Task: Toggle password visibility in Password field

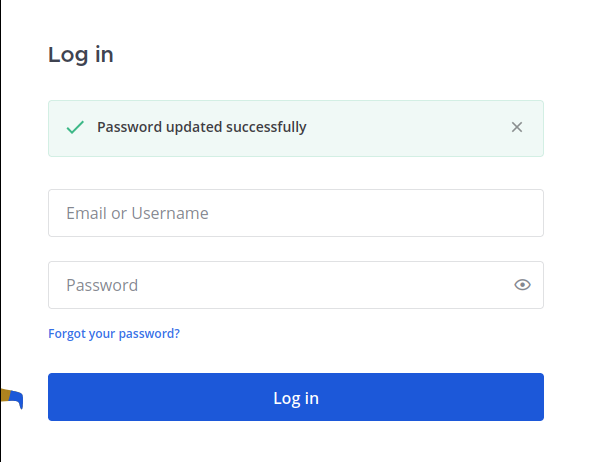Action: (x=522, y=285)
